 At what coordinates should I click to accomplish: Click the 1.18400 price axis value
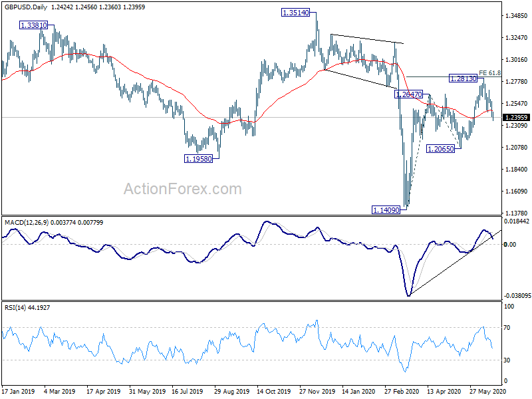point(517,170)
